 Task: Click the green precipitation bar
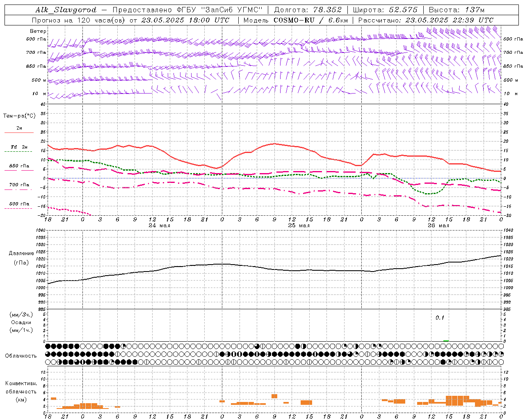click(446, 340)
